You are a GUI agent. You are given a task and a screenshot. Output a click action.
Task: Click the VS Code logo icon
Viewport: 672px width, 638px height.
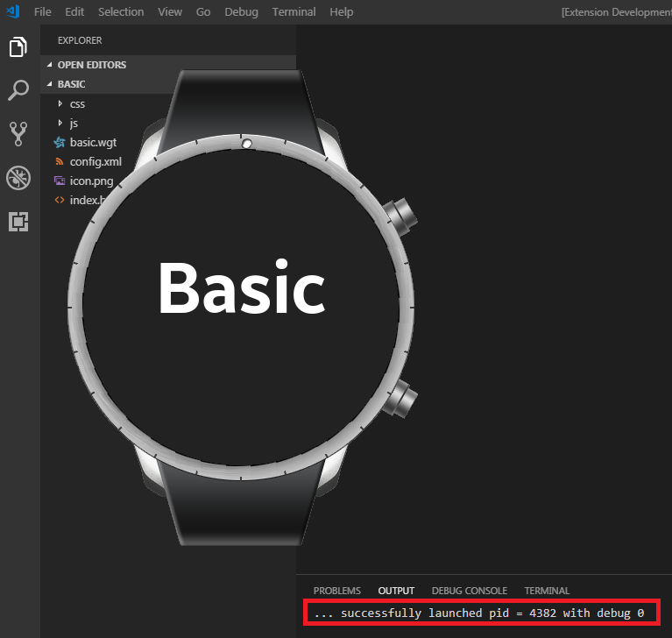pyautogui.click(x=12, y=11)
